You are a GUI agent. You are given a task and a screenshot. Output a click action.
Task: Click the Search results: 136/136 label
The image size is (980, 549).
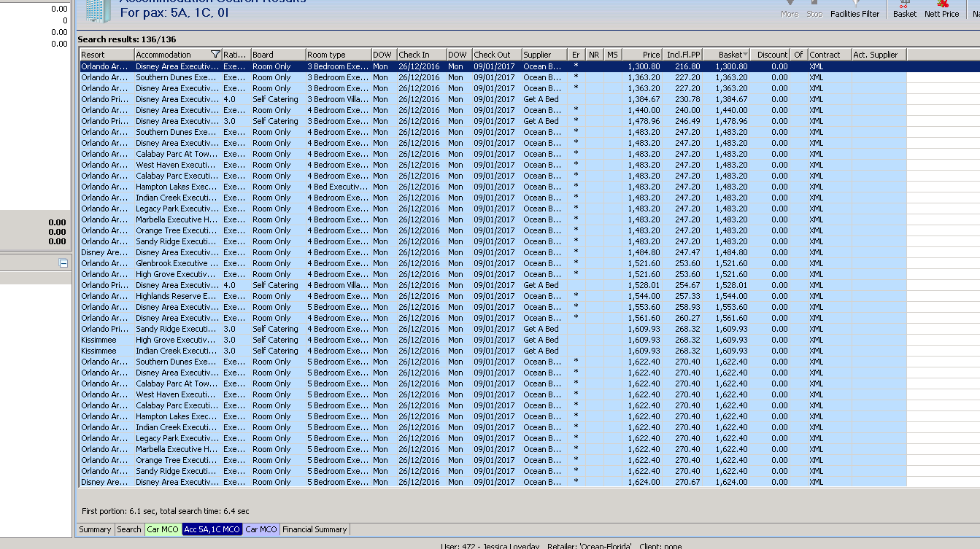coord(127,39)
